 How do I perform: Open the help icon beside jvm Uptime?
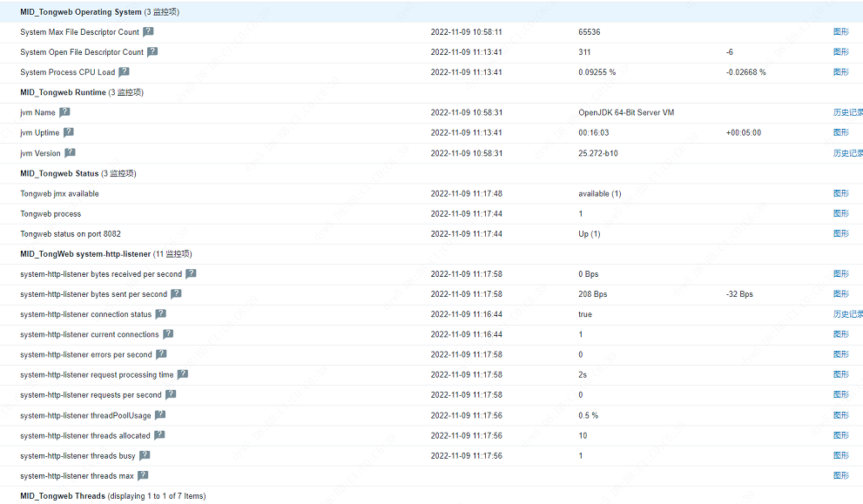[x=68, y=132]
